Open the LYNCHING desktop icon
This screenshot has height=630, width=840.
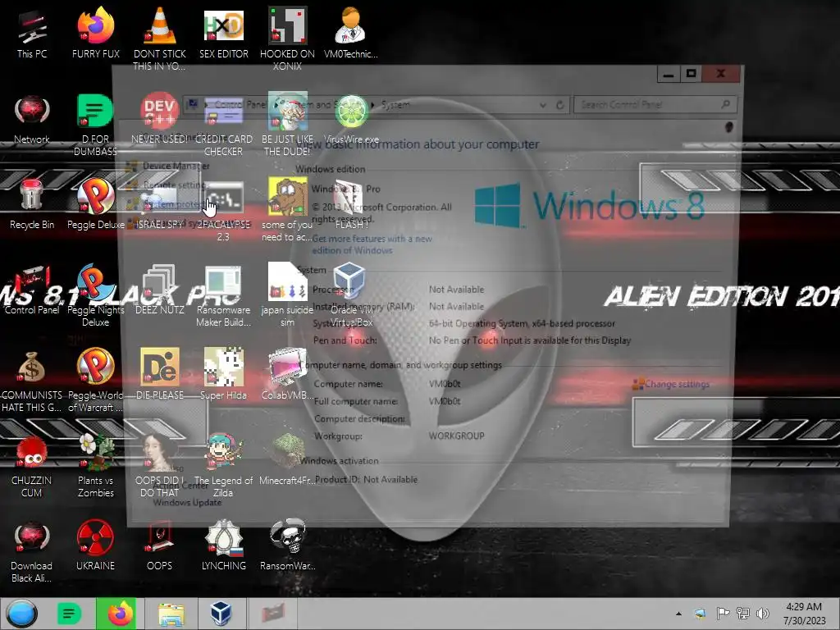pos(223,545)
